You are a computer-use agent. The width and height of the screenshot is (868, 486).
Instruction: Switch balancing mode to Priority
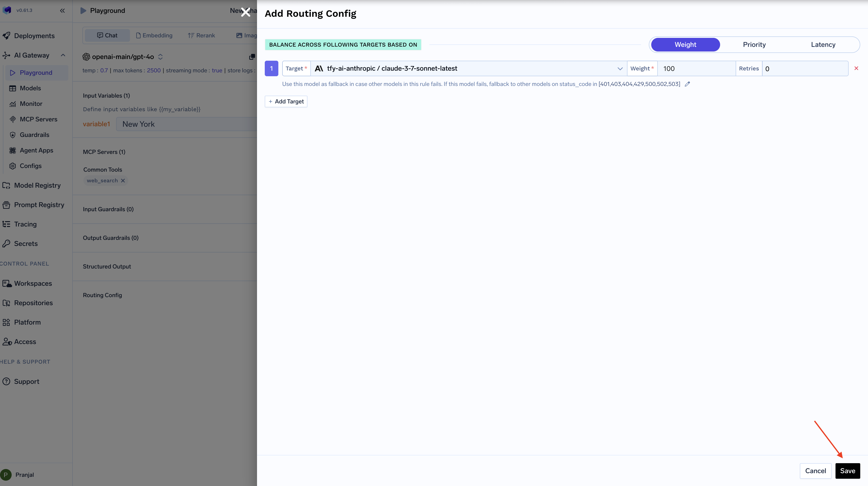tap(754, 44)
